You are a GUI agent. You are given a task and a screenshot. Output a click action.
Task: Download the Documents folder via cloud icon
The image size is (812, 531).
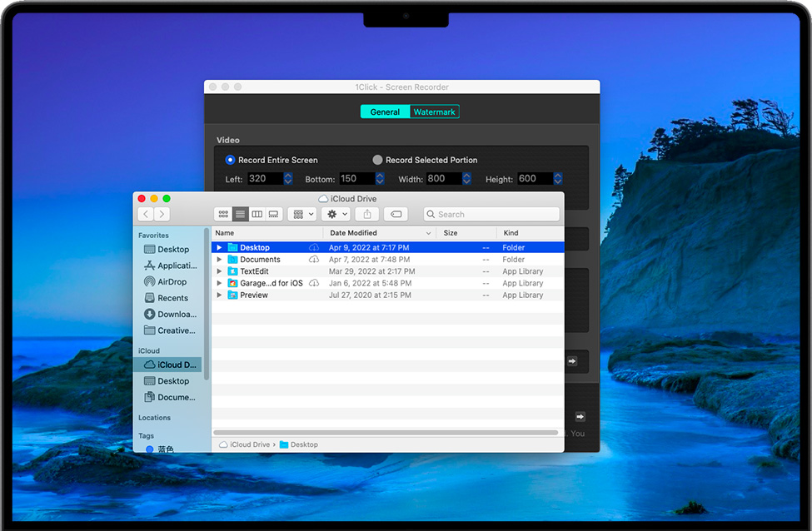tap(314, 260)
